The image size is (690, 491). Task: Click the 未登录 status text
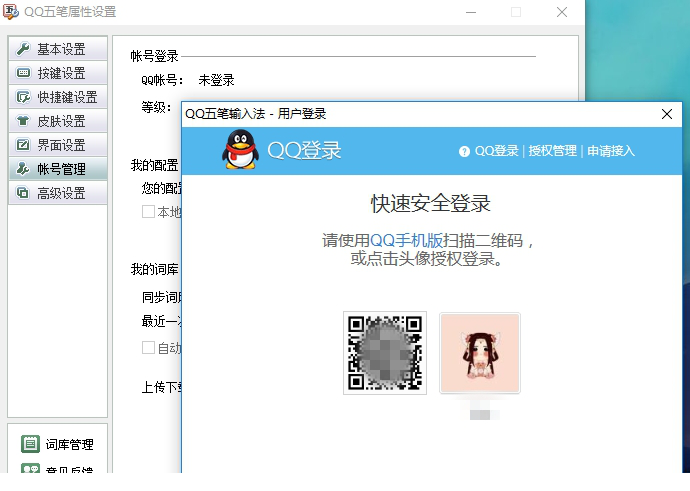pos(216,80)
